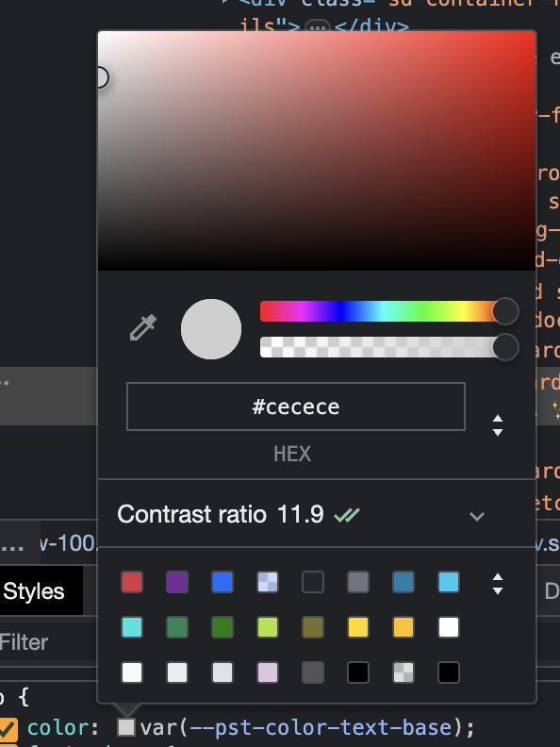Viewport: 560px width, 747px height.
Task: Select the bright blue palette swatch
Action: click(222, 582)
